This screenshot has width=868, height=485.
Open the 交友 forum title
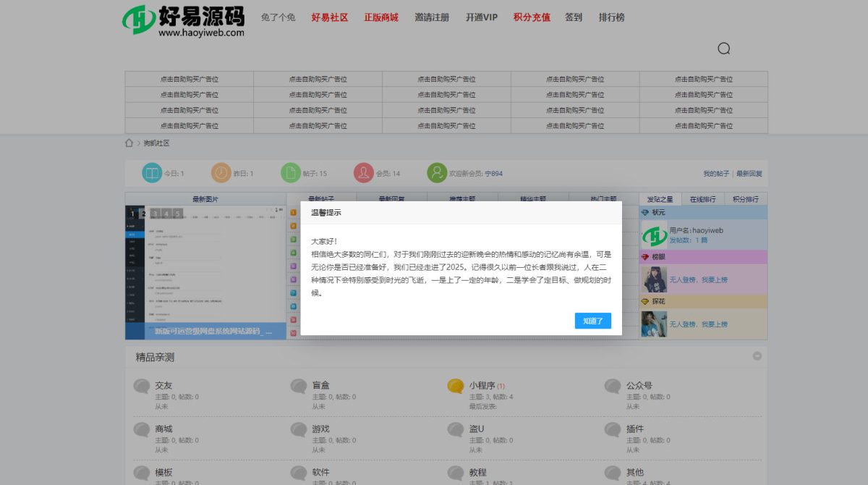163,386
